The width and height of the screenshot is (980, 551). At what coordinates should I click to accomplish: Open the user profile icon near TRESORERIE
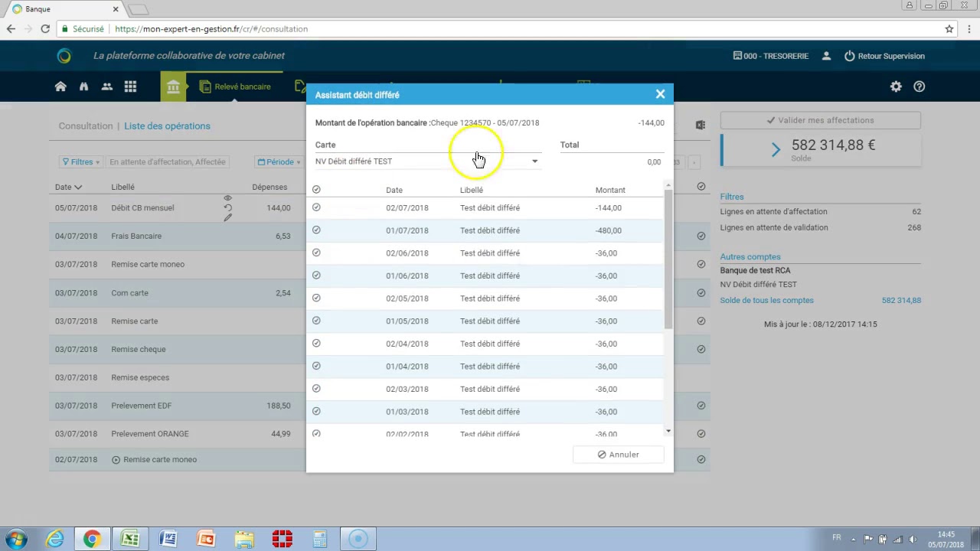tap(826, 56)
